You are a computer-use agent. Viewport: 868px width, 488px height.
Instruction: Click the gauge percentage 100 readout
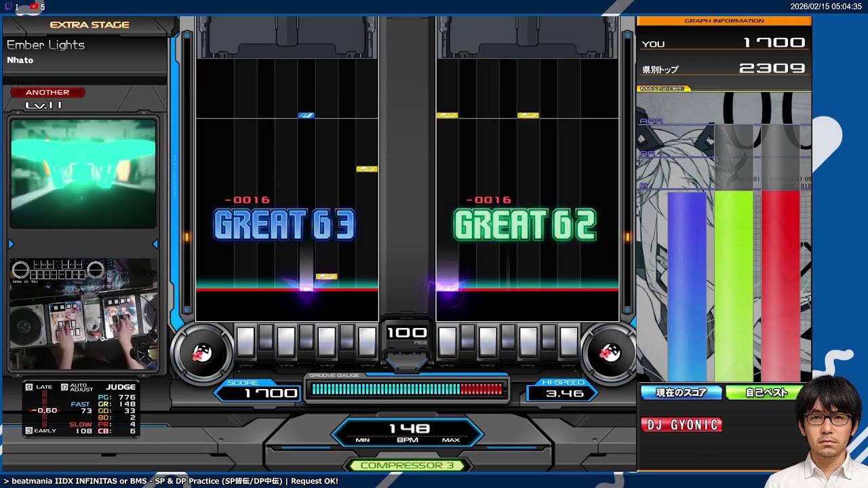pyautogui.click(x=407, y=333)
